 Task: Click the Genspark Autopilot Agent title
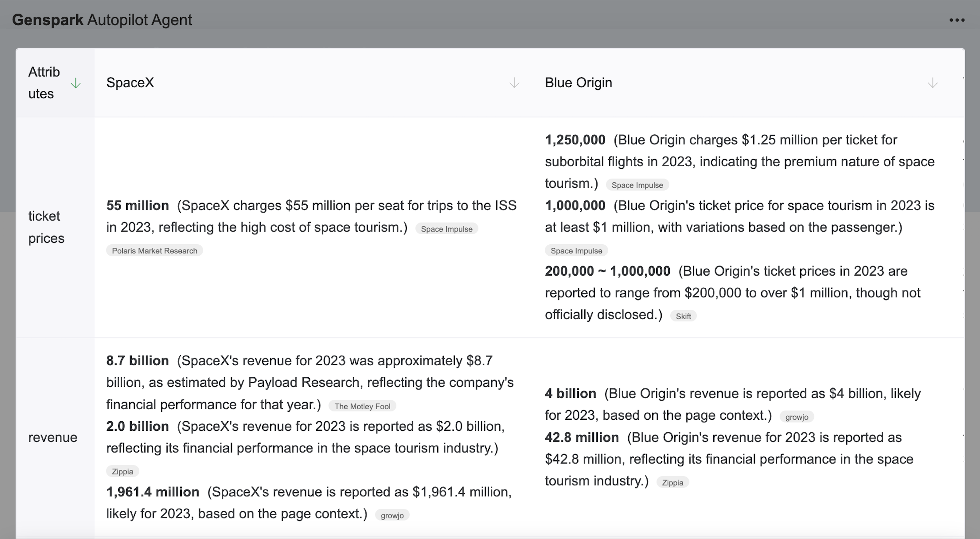pyautogui.click(x=102, y=19)
